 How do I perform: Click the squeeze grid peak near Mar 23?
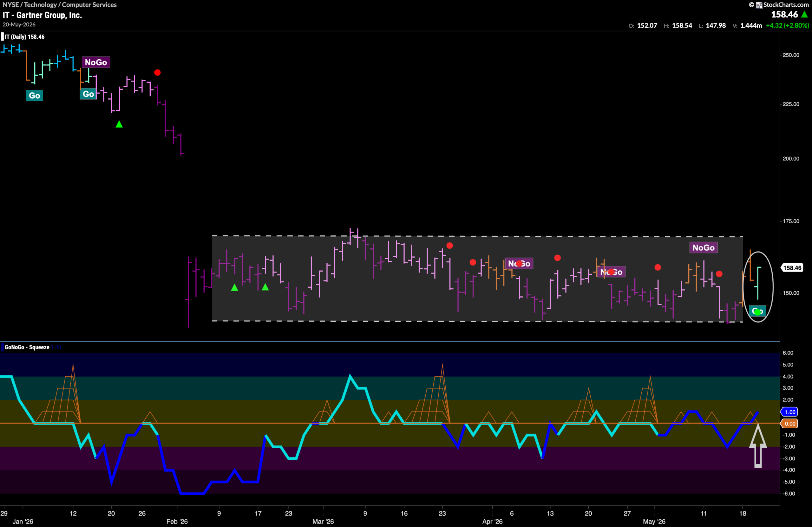click(442, 365)
